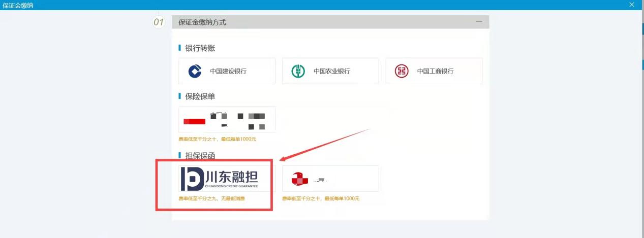This screenshot has width=644, height=238.
Task: Click the Agricultural Bank of China green logo
Action: coord(298,71)
